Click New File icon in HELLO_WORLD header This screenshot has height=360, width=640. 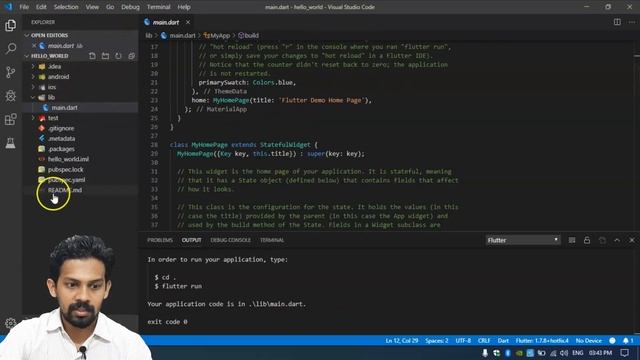pyautogui.click(x=92, y=56)
